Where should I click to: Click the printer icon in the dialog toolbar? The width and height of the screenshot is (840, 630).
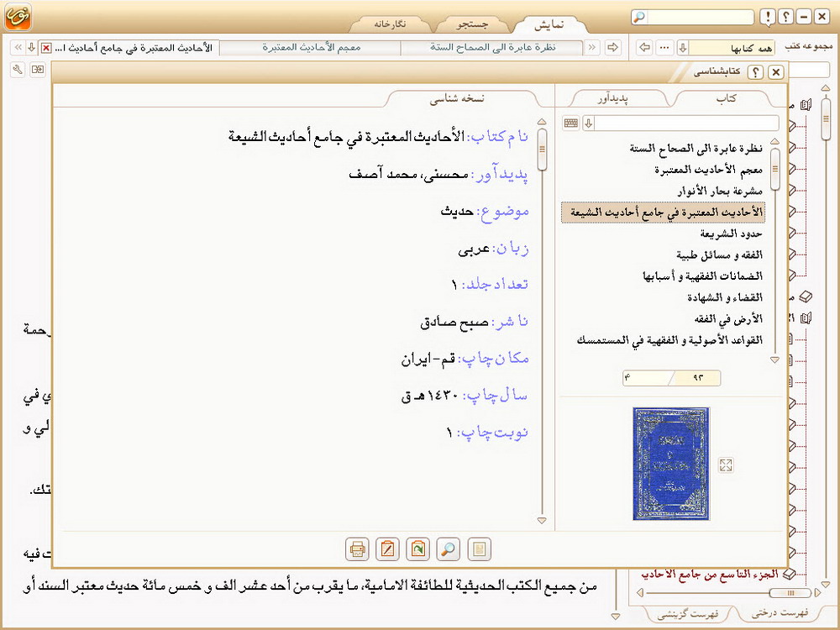click(357, 549)
